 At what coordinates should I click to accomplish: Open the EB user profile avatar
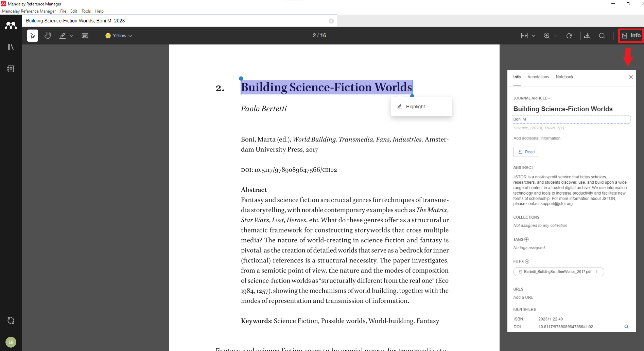coord(11,342)
